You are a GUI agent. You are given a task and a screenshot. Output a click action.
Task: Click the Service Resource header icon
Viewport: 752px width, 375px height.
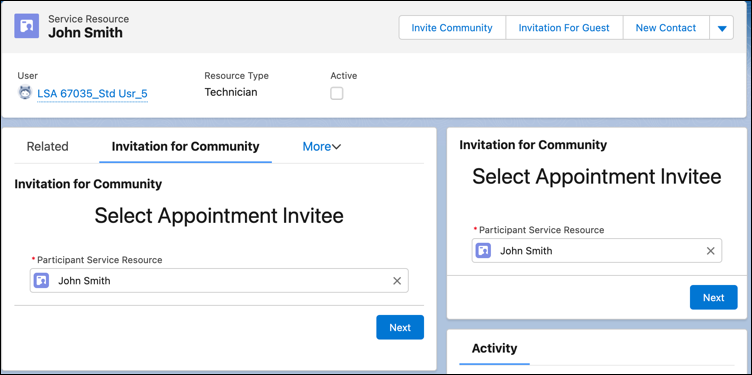click(x=26, y=26)
